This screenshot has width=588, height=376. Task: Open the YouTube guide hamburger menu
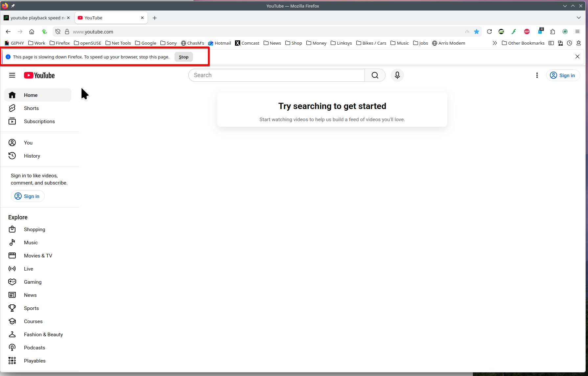coord(12,75)
